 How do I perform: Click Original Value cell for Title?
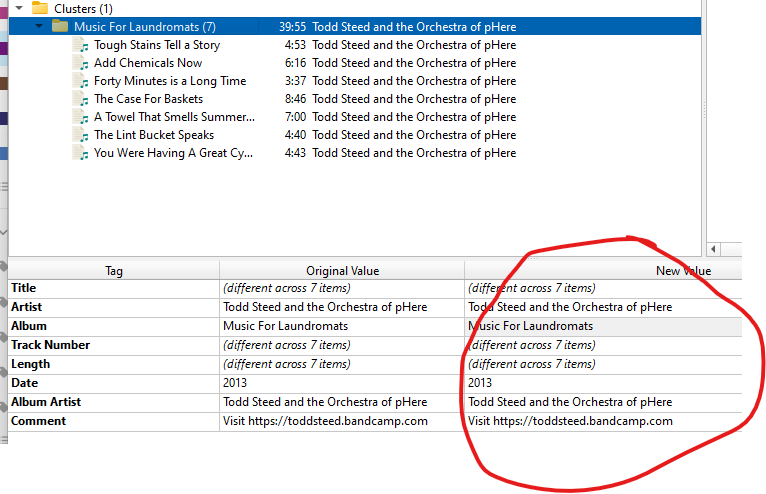(x=342, y=288)
